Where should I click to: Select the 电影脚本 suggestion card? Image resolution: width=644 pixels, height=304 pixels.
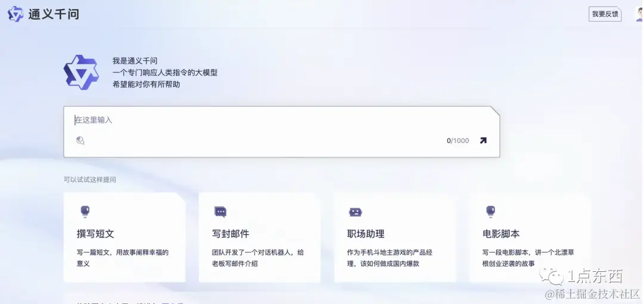coord(530,237)
